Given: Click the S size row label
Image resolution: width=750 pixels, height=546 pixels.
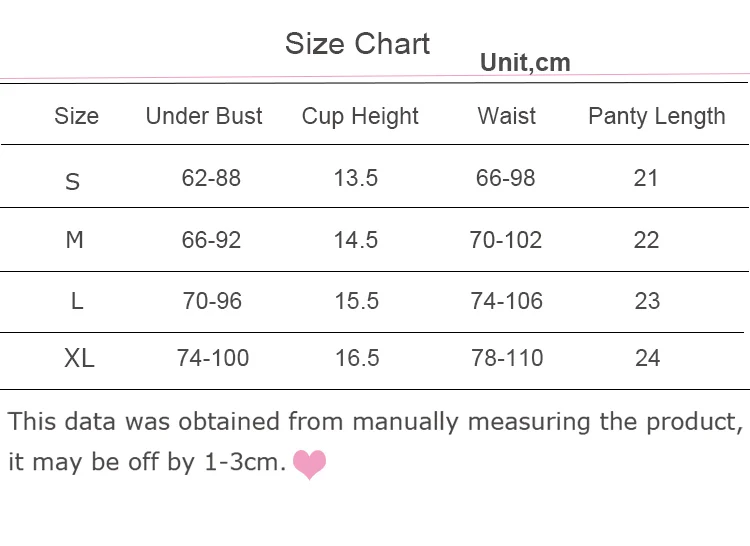Looking at the screenshot, I should [72, 182].
